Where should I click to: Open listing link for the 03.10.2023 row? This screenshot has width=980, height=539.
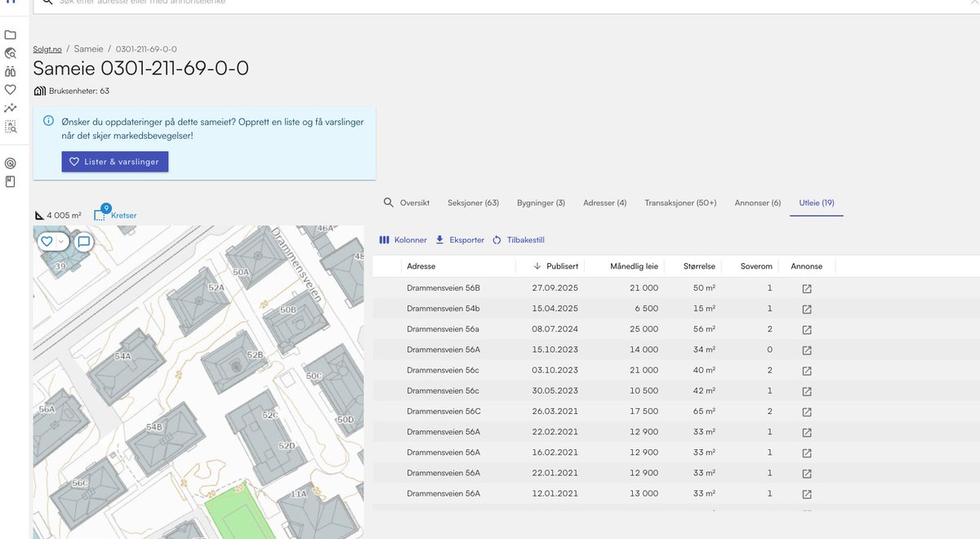tap(807, 371)
